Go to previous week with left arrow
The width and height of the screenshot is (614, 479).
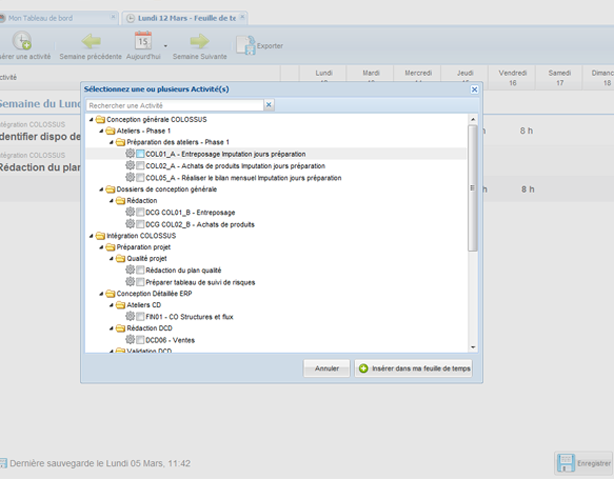[x=91, y=41]
